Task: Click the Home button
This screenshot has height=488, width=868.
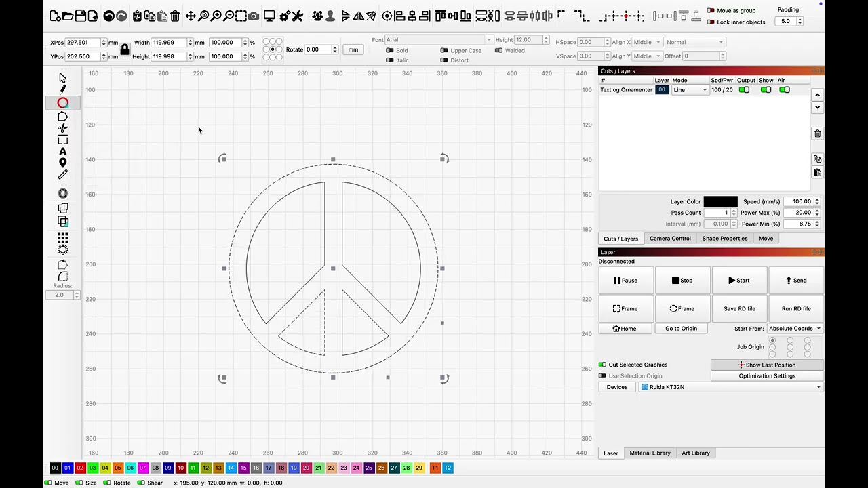Action: click(625, 329)
